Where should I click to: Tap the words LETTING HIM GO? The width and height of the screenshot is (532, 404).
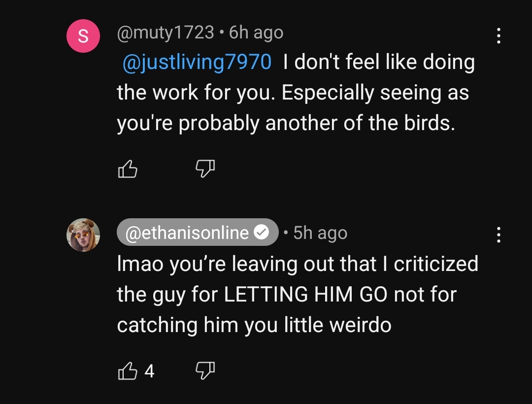(305, 294)
